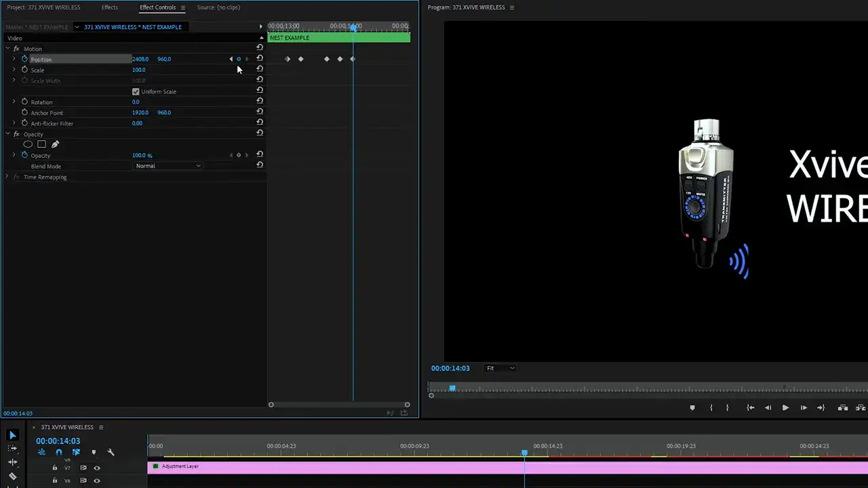The width and height of the screenshot is (868, 488).
Task: Switch to the Effects tab
Action: pos(109,7)
